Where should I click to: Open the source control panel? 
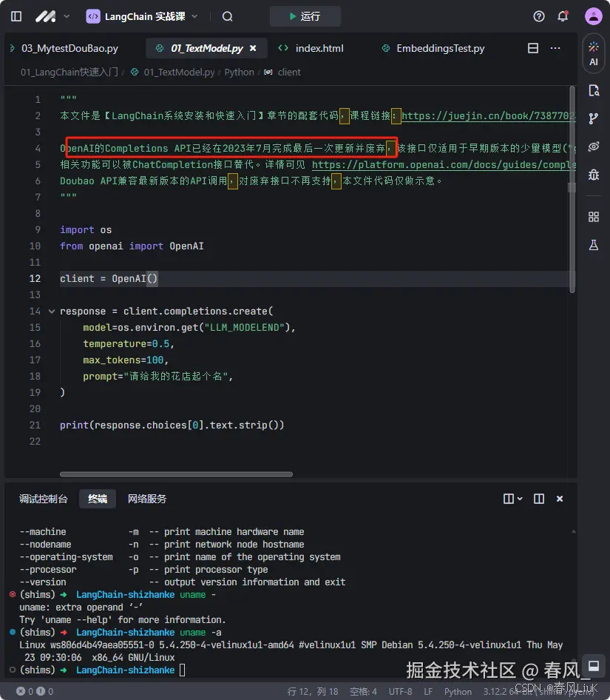click(593, 118)
